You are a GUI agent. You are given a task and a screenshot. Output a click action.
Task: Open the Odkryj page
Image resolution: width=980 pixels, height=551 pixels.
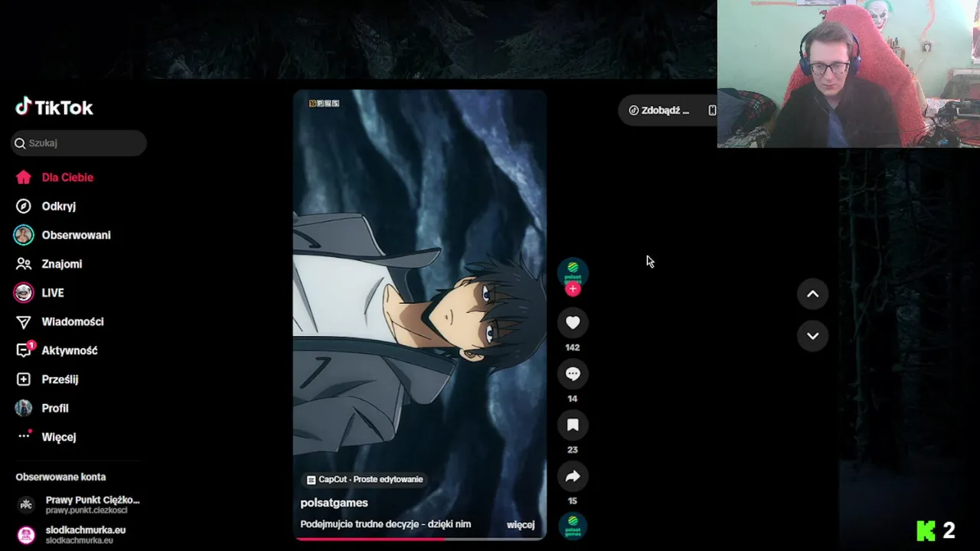pos(59,207)
